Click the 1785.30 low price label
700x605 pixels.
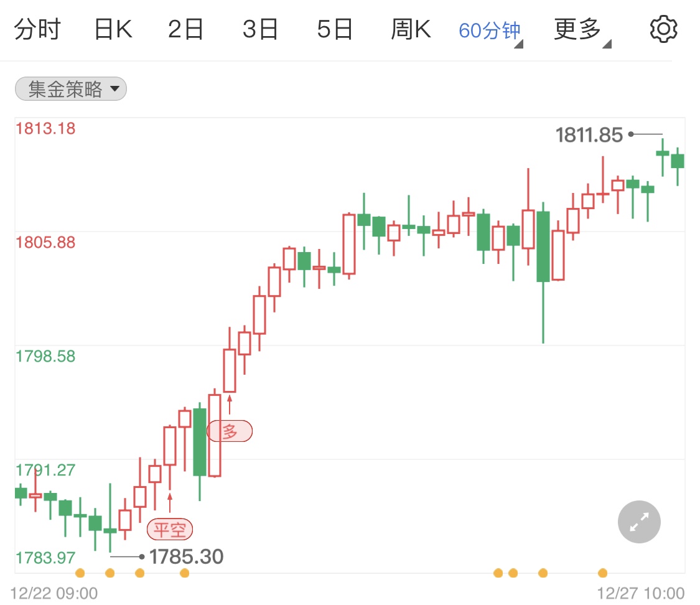click(186, 556)
